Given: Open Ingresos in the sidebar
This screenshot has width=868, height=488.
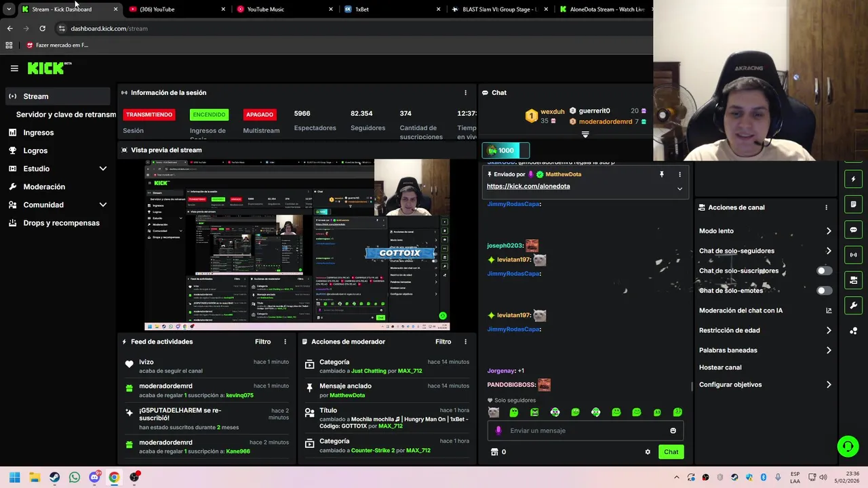Looking at the screenshot, I should [x=39, y=133].
